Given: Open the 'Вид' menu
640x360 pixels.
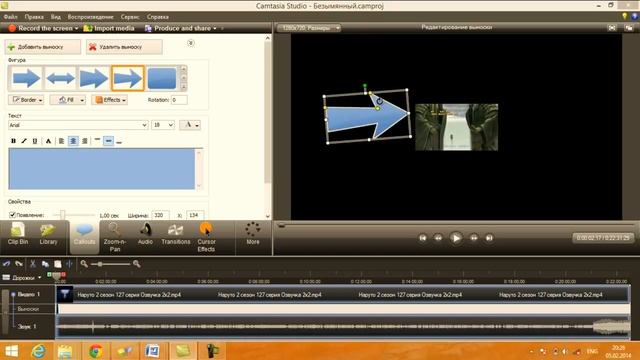Looking at the screenshot, I should pos(56,17).
